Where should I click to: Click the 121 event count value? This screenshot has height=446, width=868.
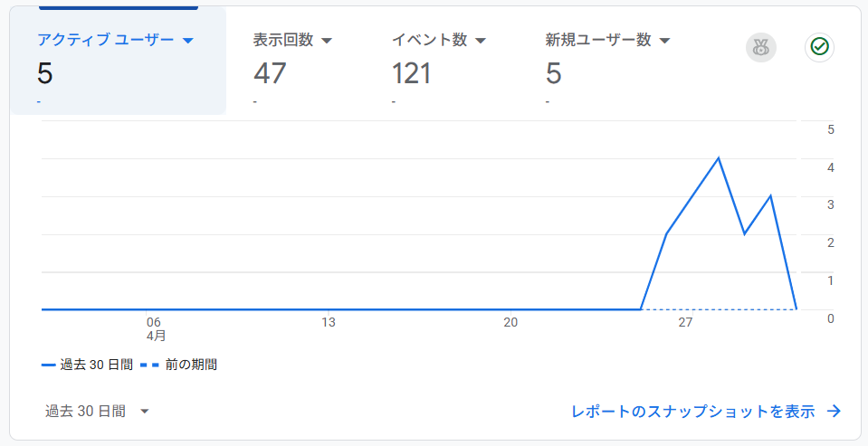(x=411, y=73)
